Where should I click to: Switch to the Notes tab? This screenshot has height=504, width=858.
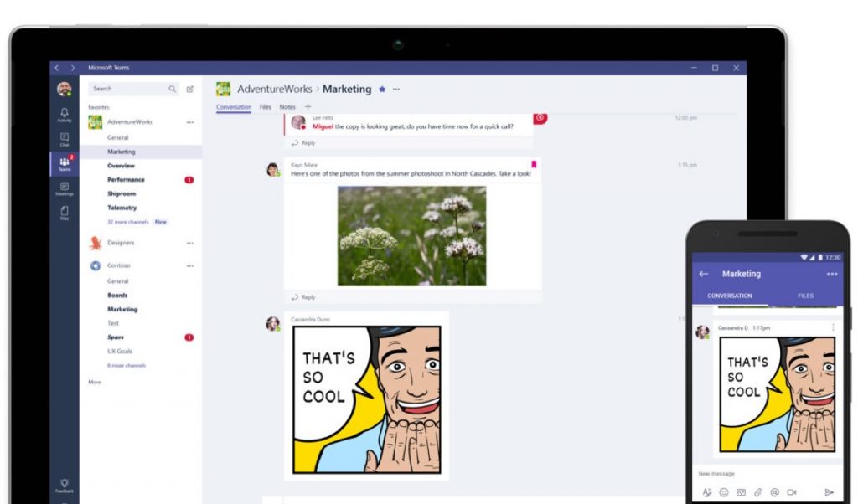[x=287, y=107]
